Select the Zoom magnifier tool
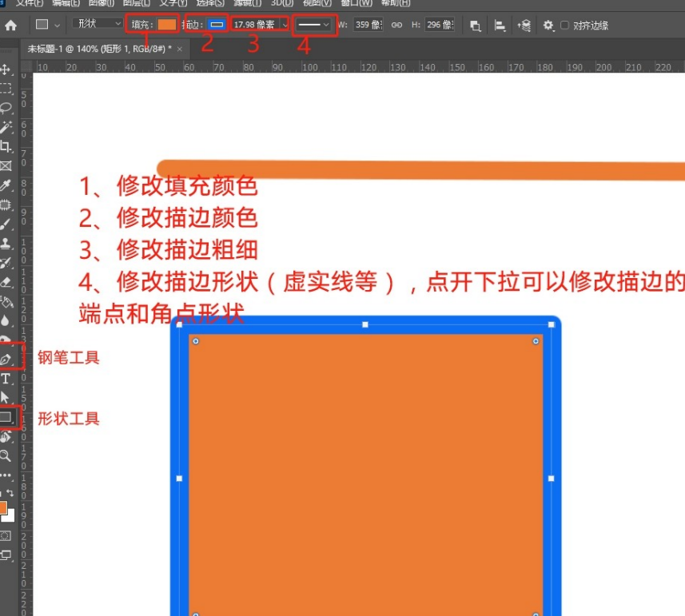 click(6, 455)
